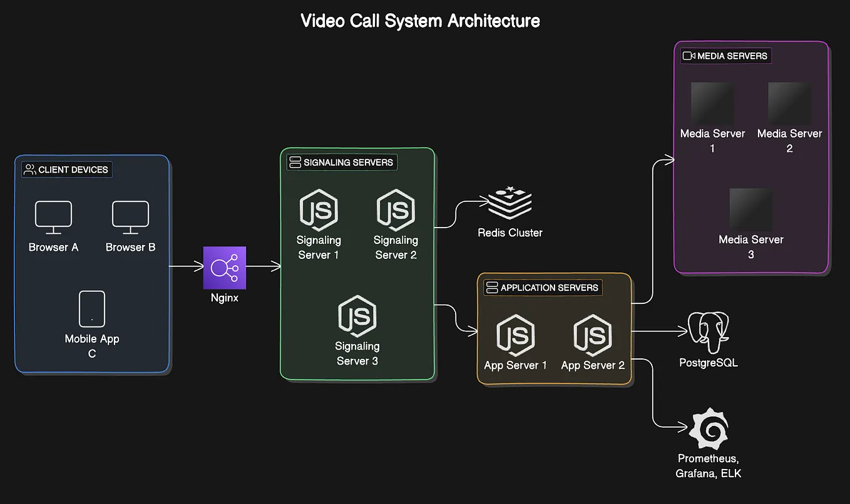Click the purple Nginx load balancer icon
Viewport: 850px width, 504px height.
pyautogui.click(x=225, y=268)
